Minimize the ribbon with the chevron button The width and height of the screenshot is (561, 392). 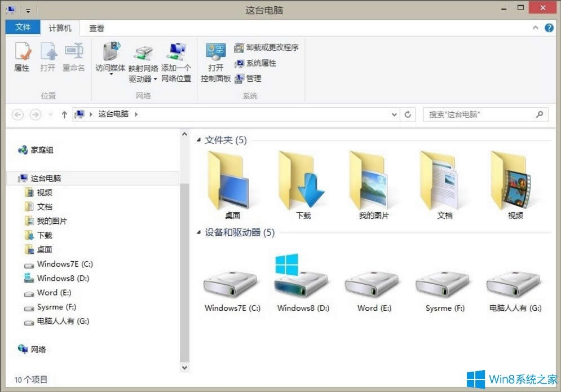coord(536,27)
